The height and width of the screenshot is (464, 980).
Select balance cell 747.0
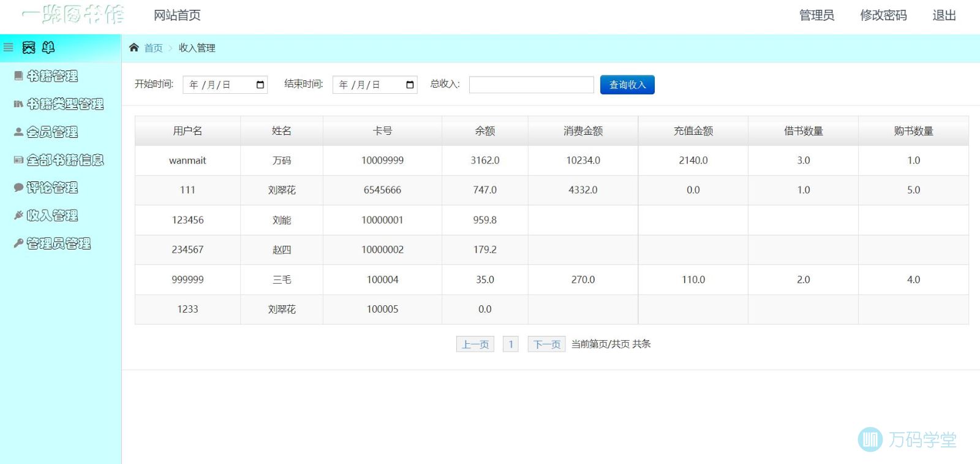point(485,190)
